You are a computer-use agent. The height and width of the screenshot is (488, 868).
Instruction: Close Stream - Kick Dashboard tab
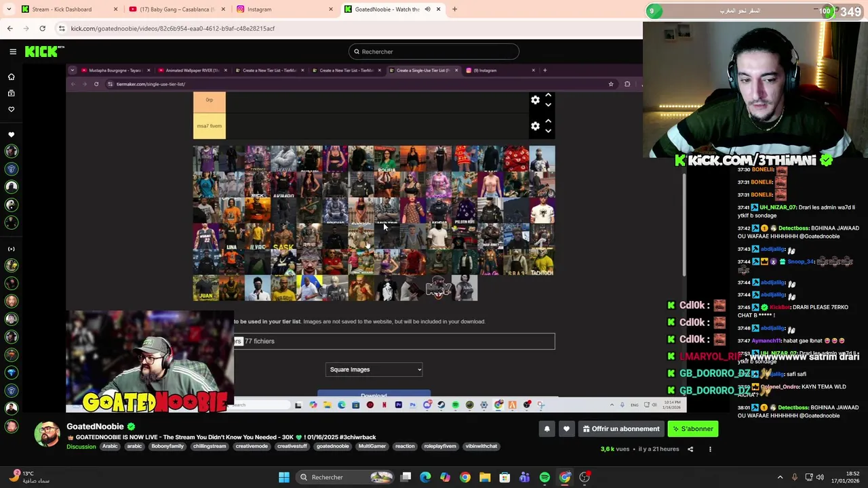115,9
